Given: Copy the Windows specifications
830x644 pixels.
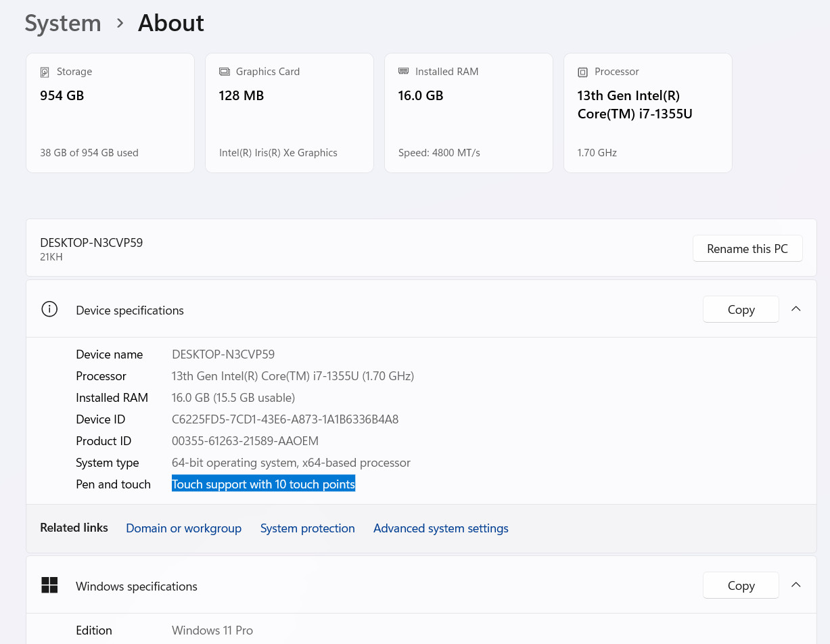Looking at the screenshot, I should point(741,585).
